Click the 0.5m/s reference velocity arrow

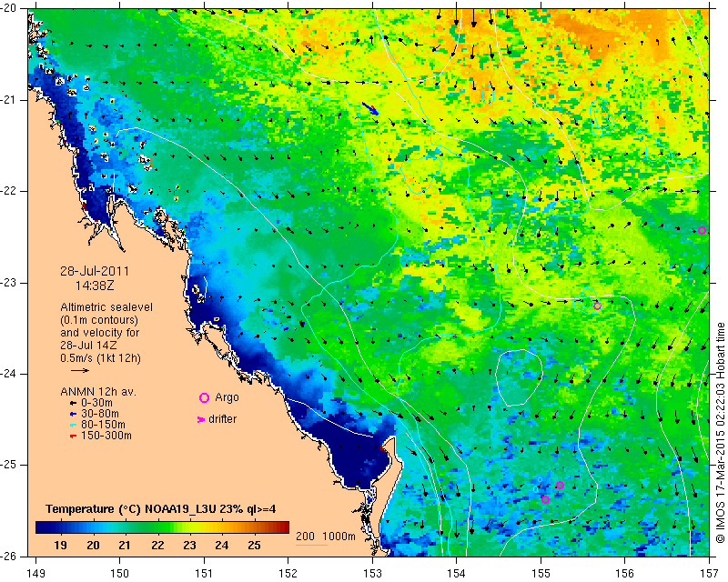coord(80,370)
